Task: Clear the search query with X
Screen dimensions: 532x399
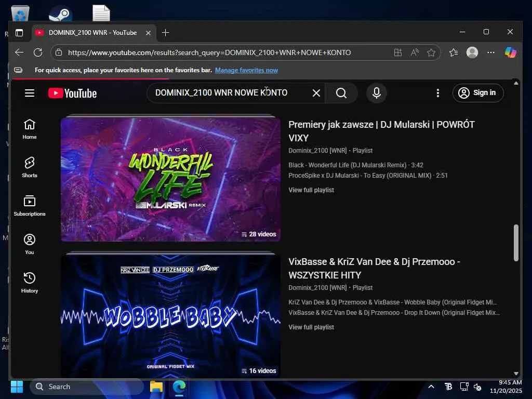Action: point(316,93)
